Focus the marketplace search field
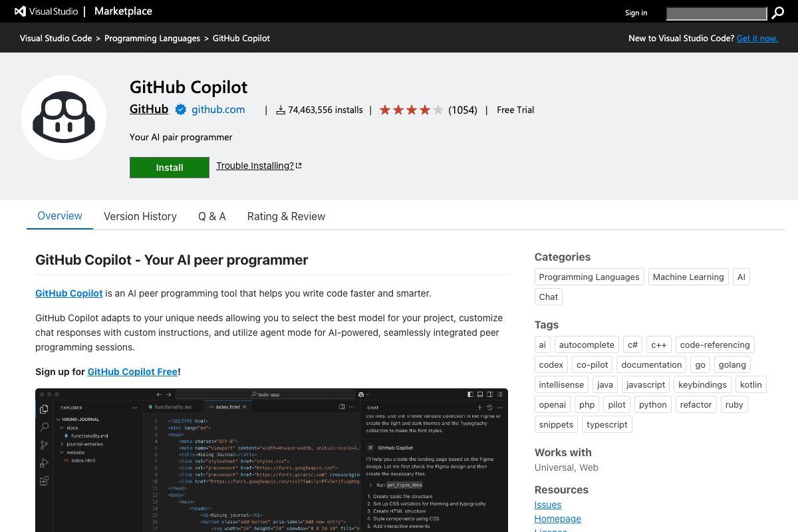The height and width of the screenshot is (532, 798). click(716, 13)
